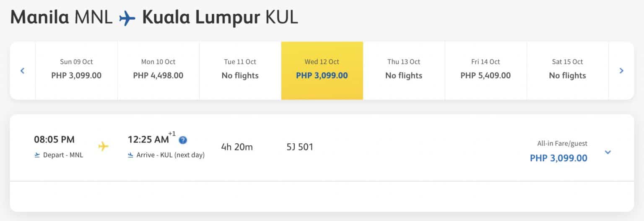The width and height of the screenshot is (644, 221).
Task: Click the 12:25 AM arrival time
Action: click(x=148, y=139)
